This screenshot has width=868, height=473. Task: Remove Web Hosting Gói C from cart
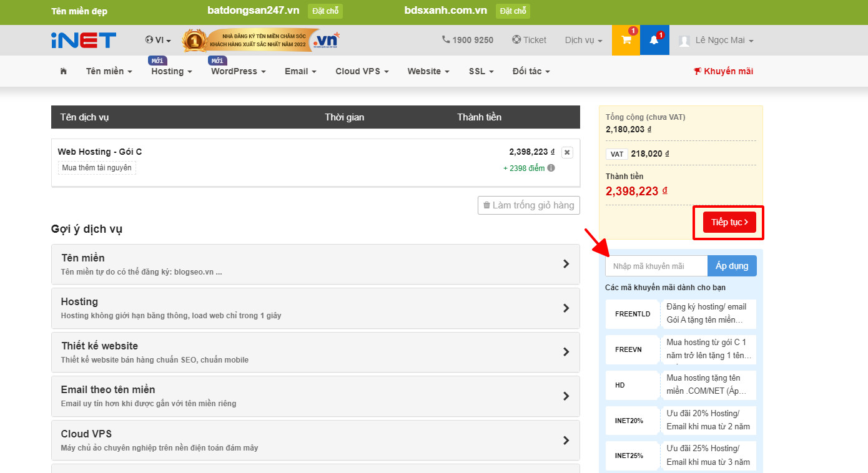coord(567,152)
